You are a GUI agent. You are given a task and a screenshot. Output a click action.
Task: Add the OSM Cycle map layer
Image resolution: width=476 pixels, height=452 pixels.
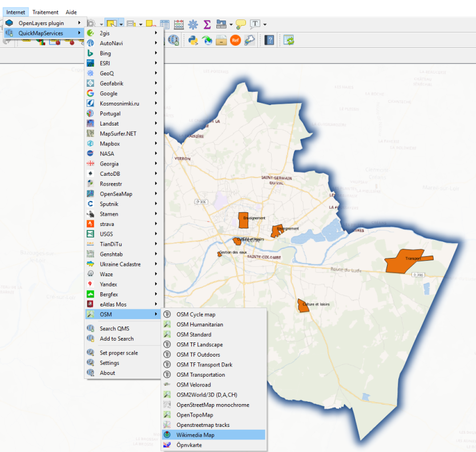click(x=213, y=314)
